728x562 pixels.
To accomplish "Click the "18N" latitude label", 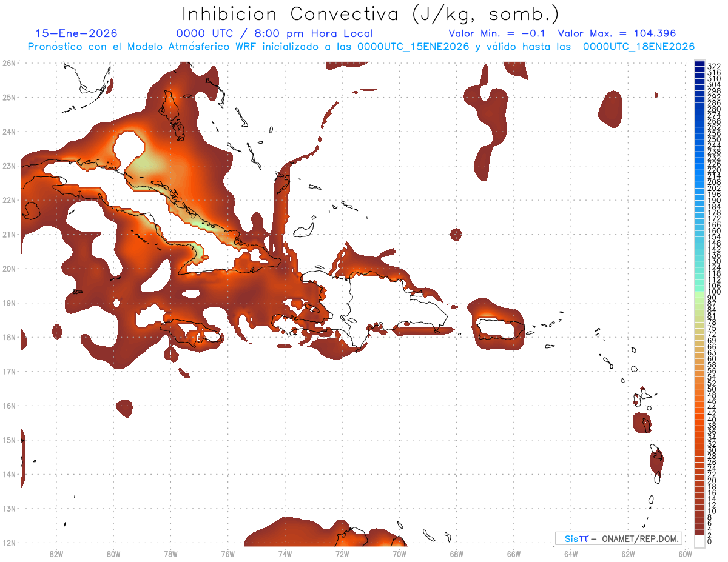I will (x=9, y=337).
